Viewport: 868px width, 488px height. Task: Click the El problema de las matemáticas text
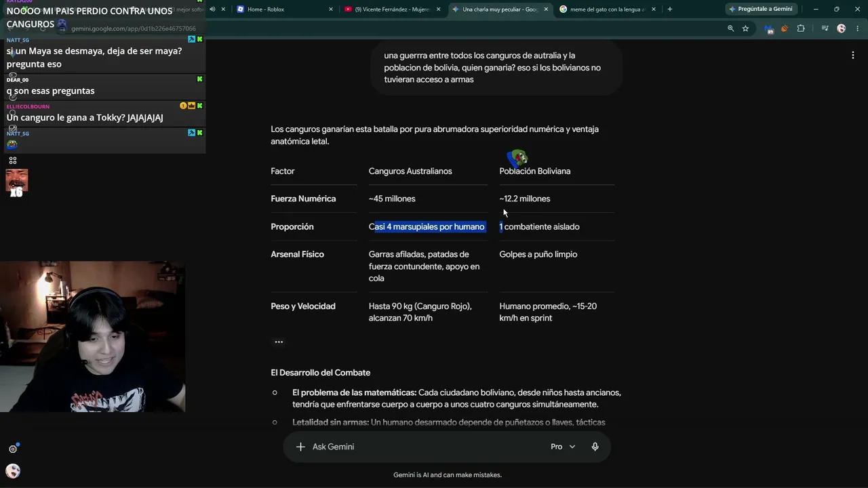[x=354, y=392]
